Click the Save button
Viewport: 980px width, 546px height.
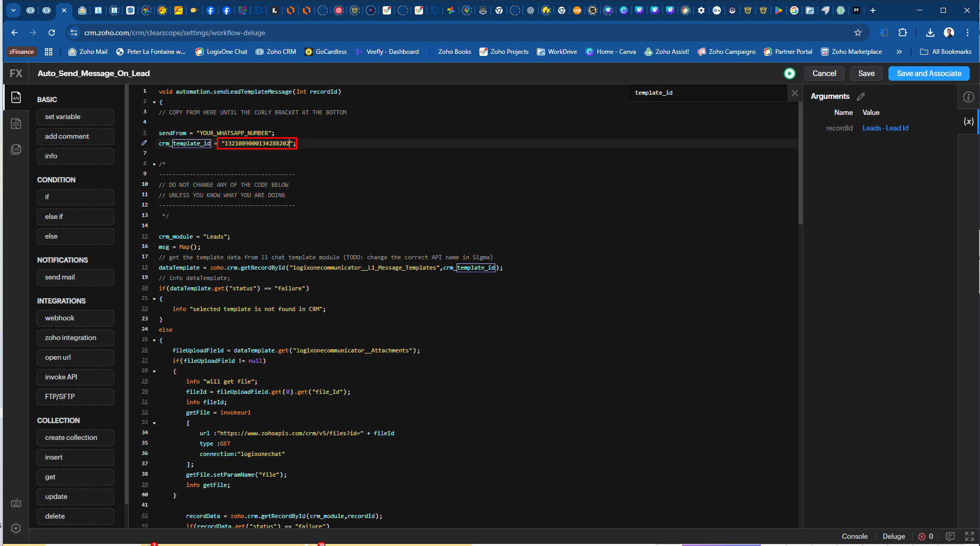866,73
